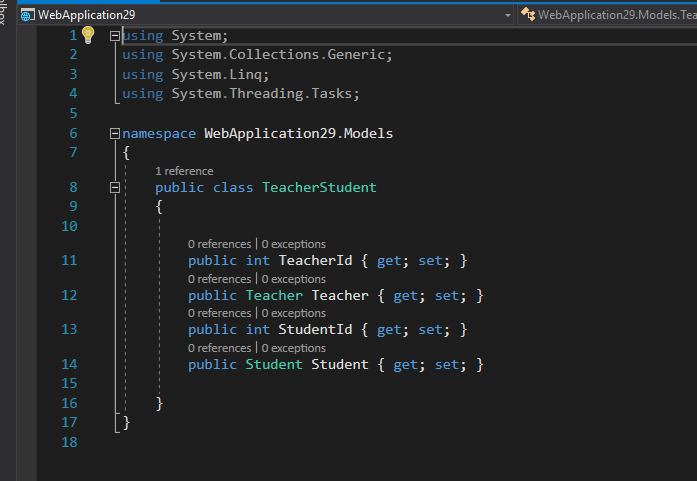The image size is (697, 481).
Task: Click line number 10 in the margin
Action: 69,226
